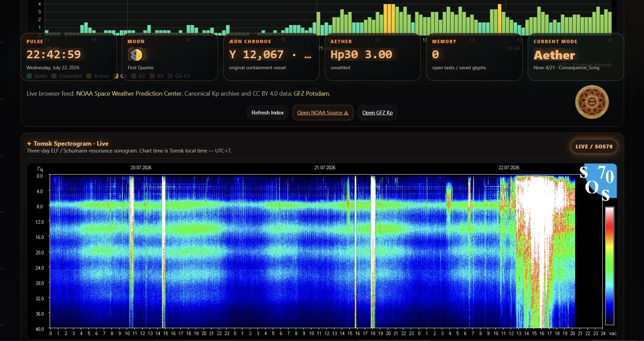Click the 21.07.2026 date label on spectrogram
644x341 pixels.
pyautogui.click(x=325, y=168)
